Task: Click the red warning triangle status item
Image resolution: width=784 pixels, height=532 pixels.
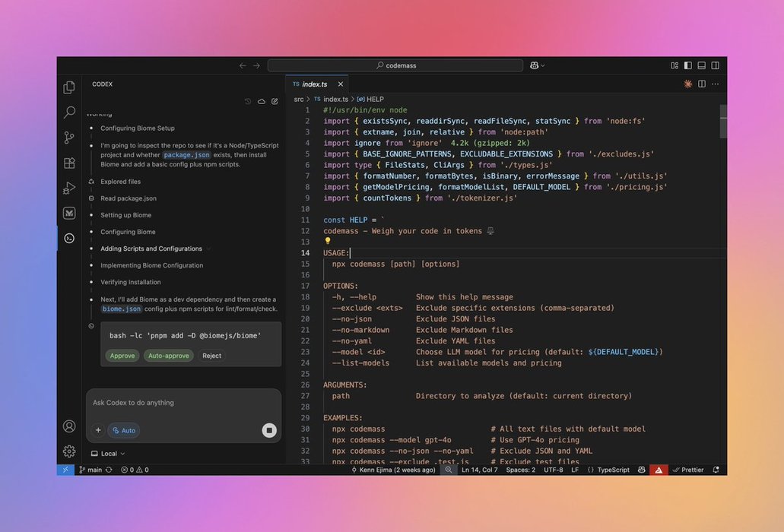Action: point(659,470)
